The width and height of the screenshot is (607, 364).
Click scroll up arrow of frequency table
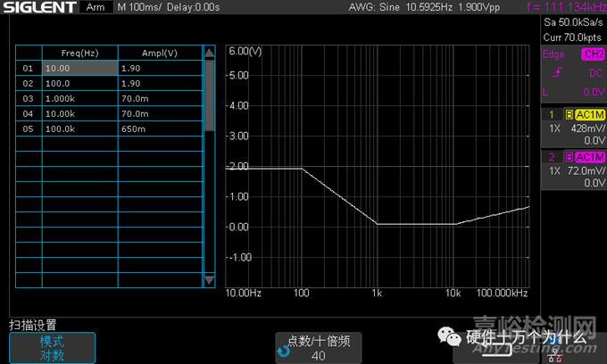click(x=210, y=52)
